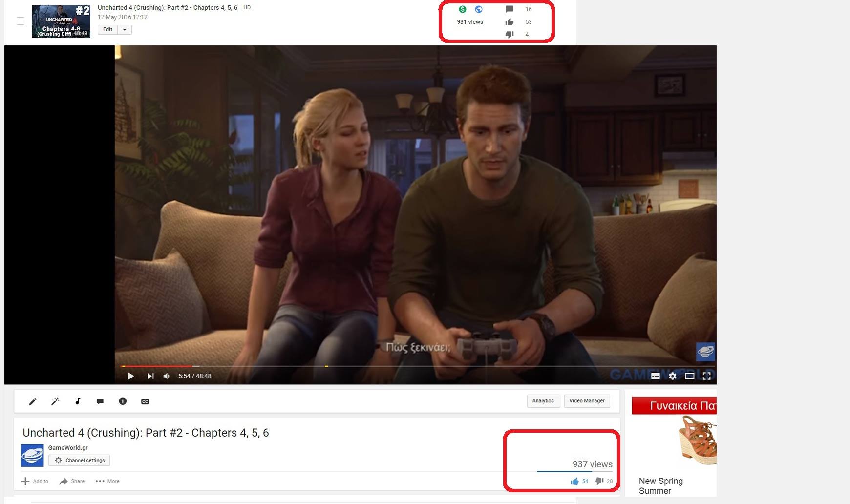This screenshot has height=504, width=850.
Task: Open player settings gear icon
Action: (x=673, y=376)
